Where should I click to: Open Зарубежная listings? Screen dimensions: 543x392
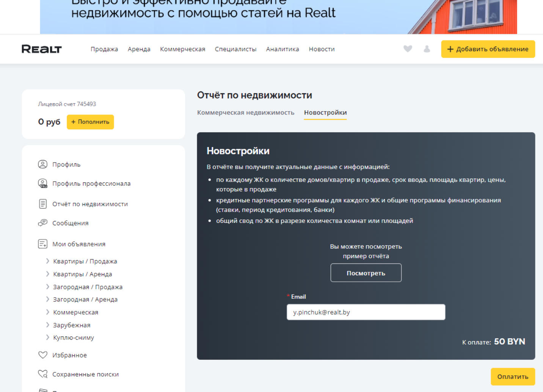[72, 325]
